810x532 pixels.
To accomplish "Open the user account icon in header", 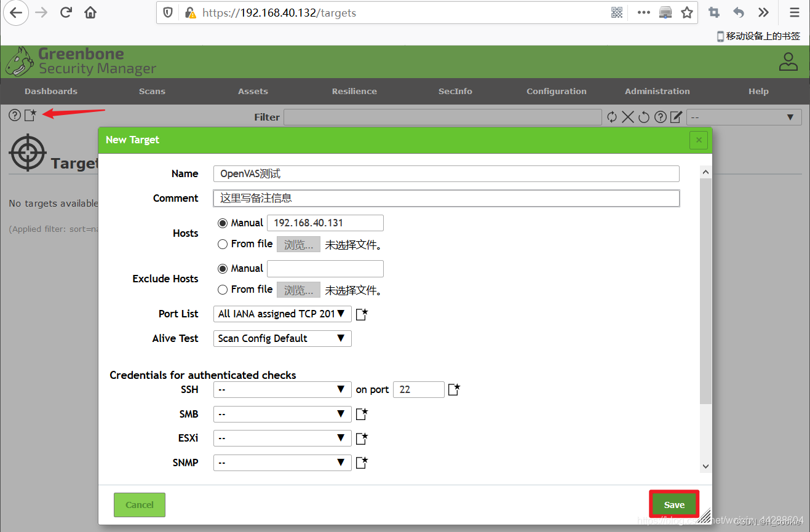I will [x=788, y=62].
